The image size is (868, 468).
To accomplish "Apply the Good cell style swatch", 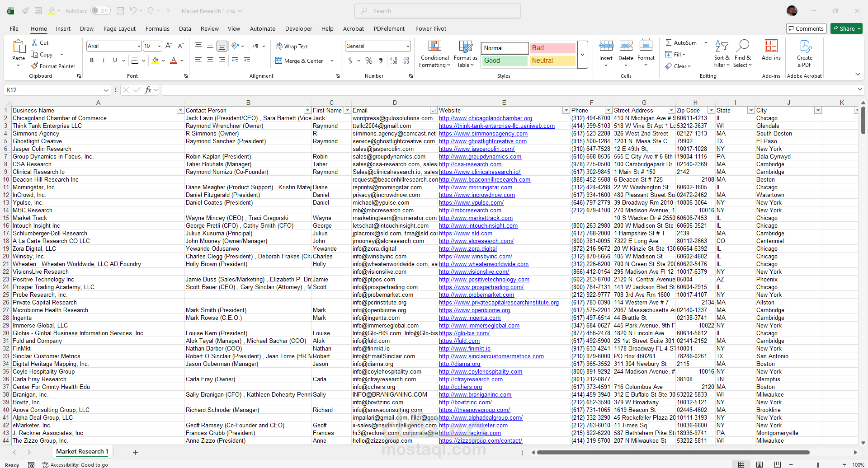I will 505,61.
